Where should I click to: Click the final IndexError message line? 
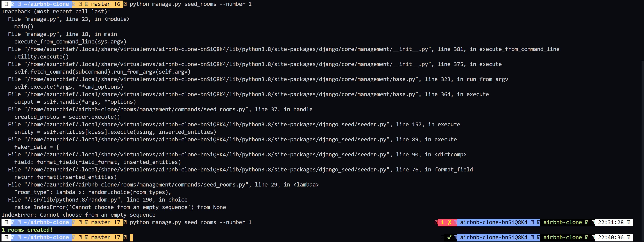[x=78, y=215]
